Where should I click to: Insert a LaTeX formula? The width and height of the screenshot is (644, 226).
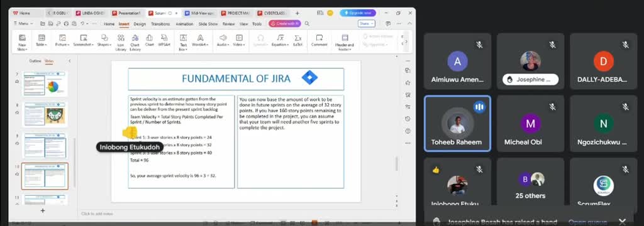[297, 40]
